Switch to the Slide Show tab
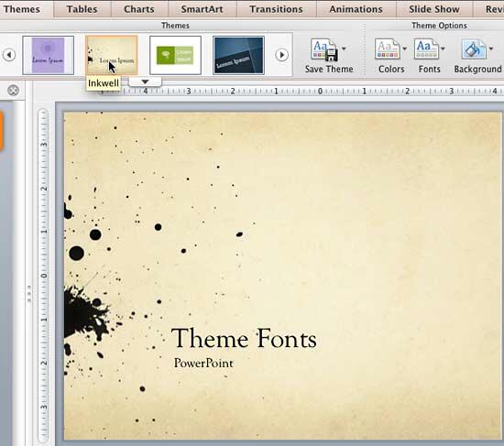The image size is (504, 446). click(x=434, y=9)
